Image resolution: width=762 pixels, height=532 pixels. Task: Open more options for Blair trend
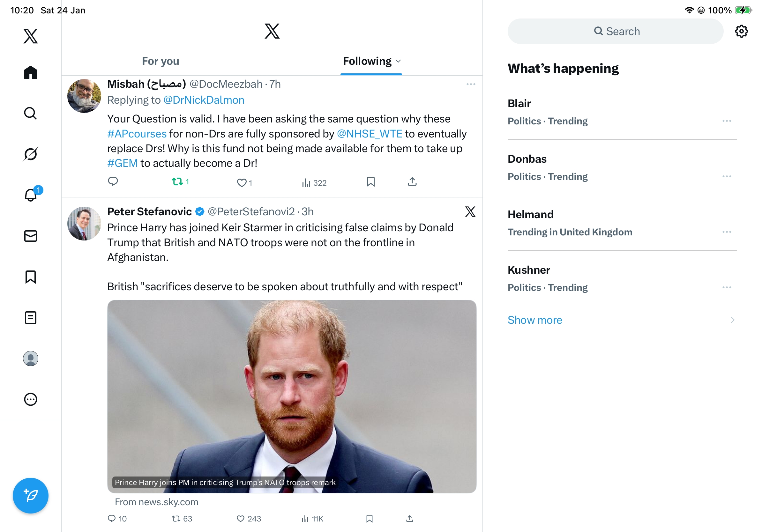click(727, 121)
